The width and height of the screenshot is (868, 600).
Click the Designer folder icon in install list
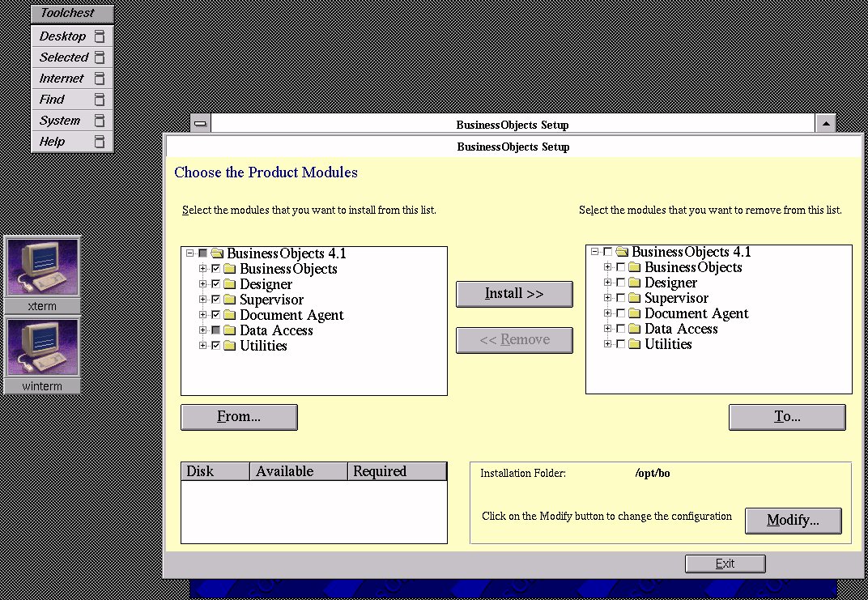[x=229, y=284]
